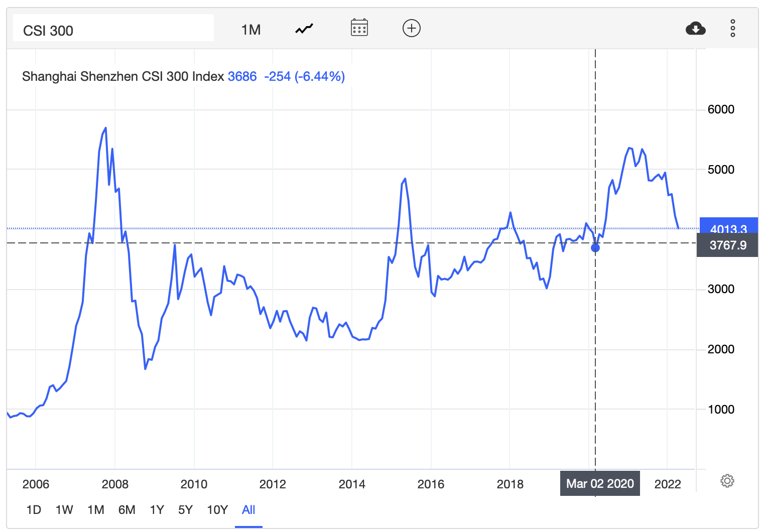The width and height of the screenshot is (761, 532).
Task: Click the 2006 year label
Action: click(x=36, y=484)
